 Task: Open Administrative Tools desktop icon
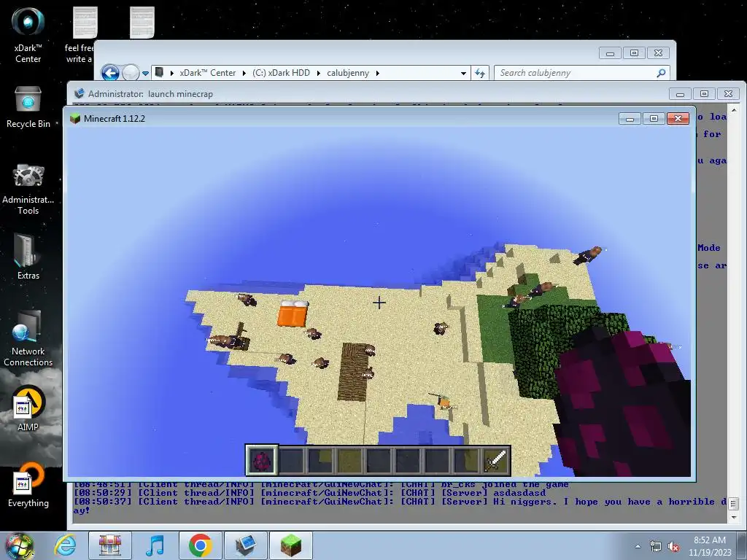(28, 189)
